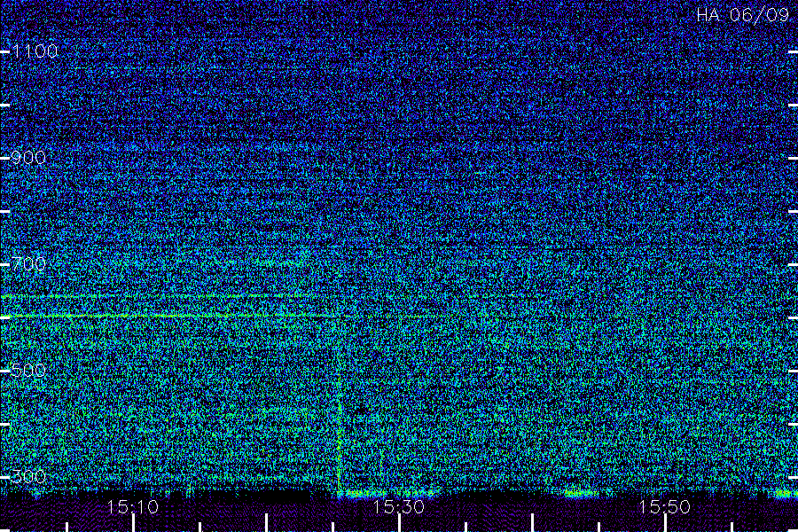Click the 15:10 time axis label
798x532 pixels.
tap(132, 506)
